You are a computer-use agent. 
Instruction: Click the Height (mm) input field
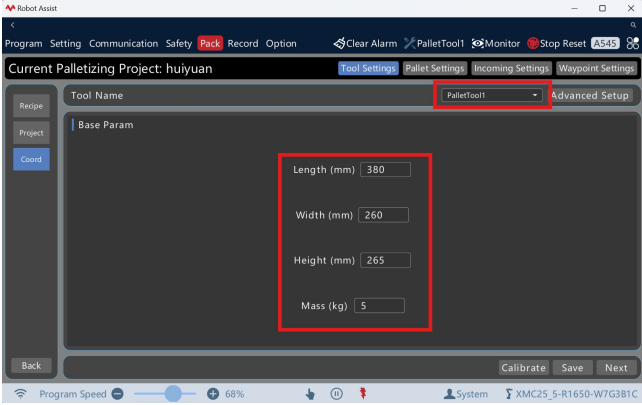pyautogui.click(x=385, y=260)
